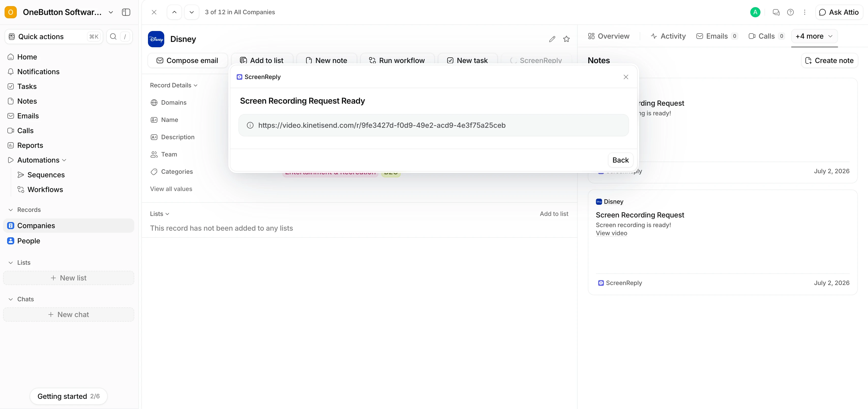This screenshot has height=409, width=868.
Task: Click View all values link
Action: [x=171, y=189]
